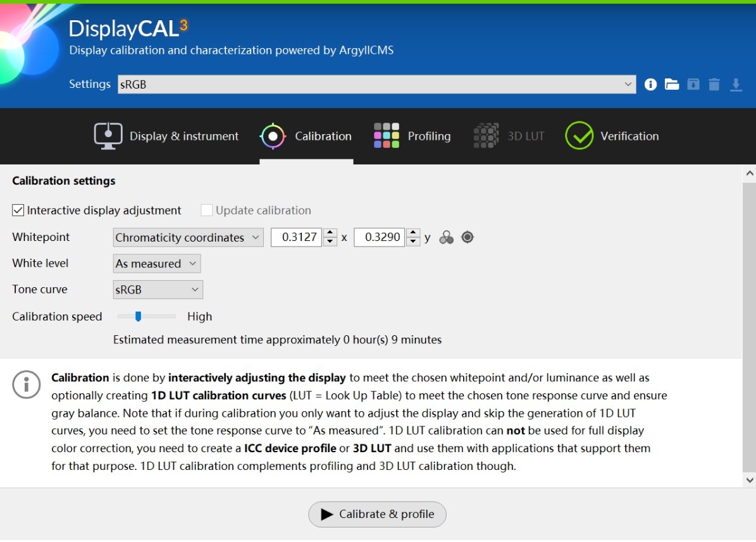Screen dimensions: 756x542
Task: Click the scrollbar down arrow
Action: coord(749,480)
